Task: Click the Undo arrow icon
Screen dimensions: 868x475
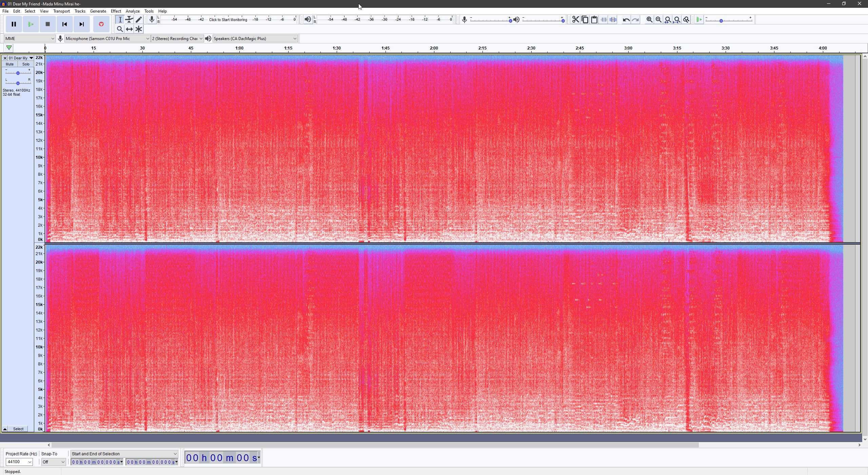Action: tap(626, 20)
